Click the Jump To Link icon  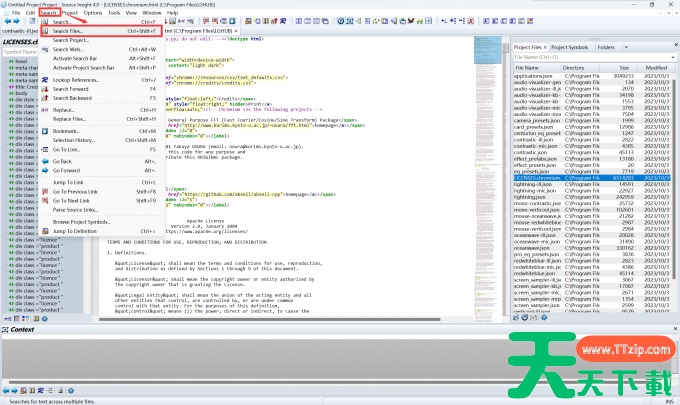tap(45, 182)
